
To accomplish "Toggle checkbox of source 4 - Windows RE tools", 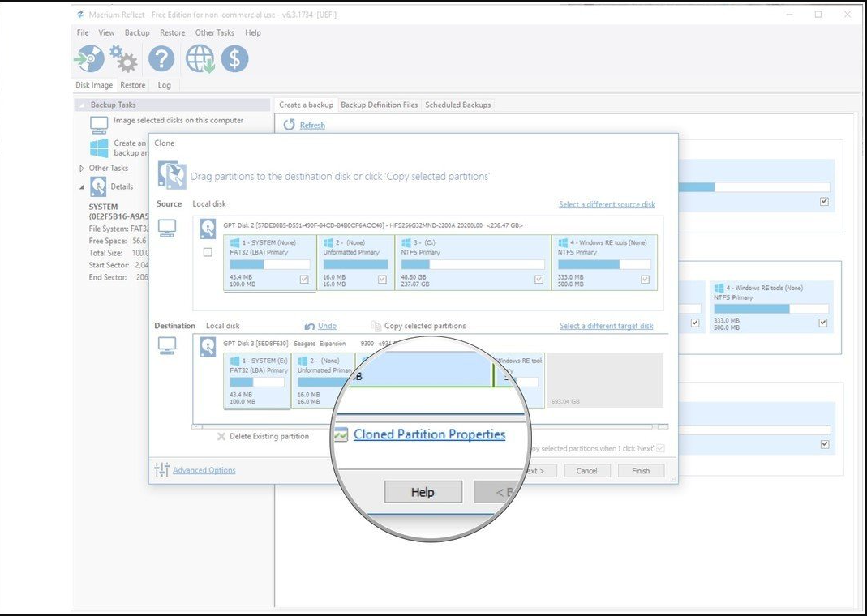I will [x=646, y=280].
